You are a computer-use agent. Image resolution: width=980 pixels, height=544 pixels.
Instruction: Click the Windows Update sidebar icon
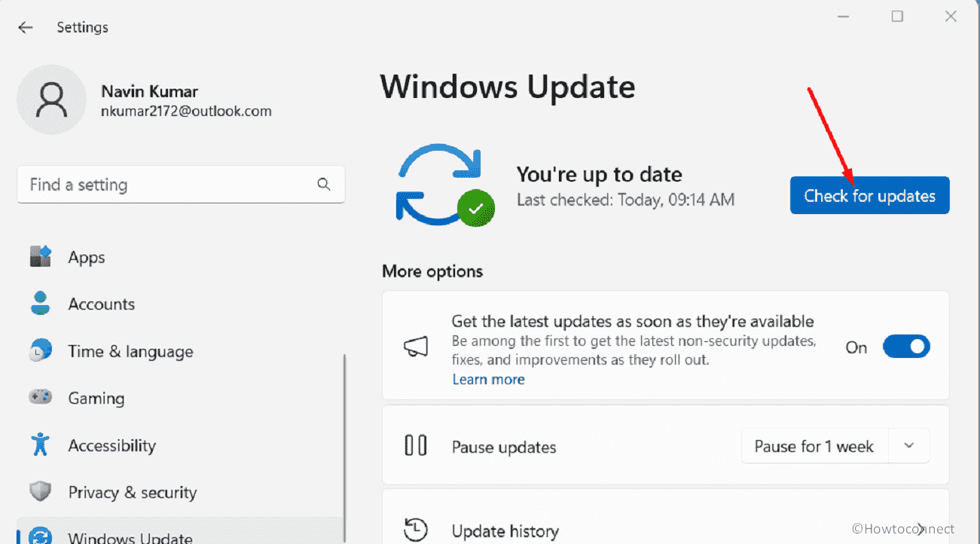(40, 536)
